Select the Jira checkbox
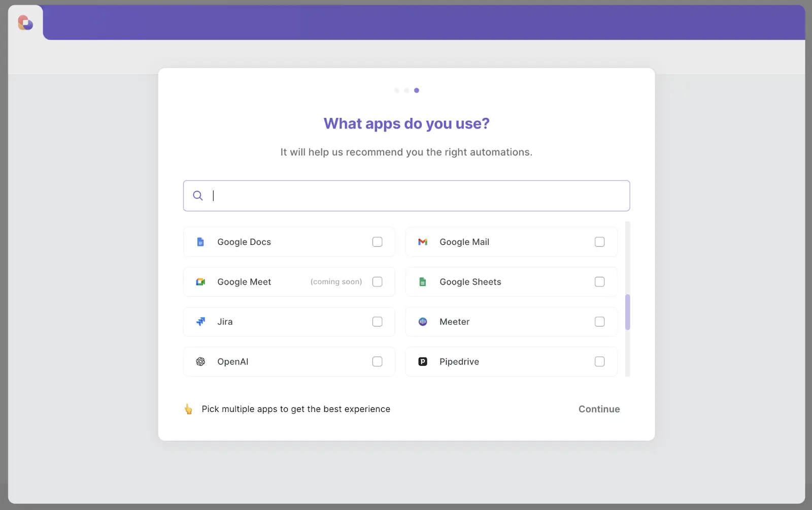Image resolution: width=812 pixels, height=510 pixels. coord(378,322)
